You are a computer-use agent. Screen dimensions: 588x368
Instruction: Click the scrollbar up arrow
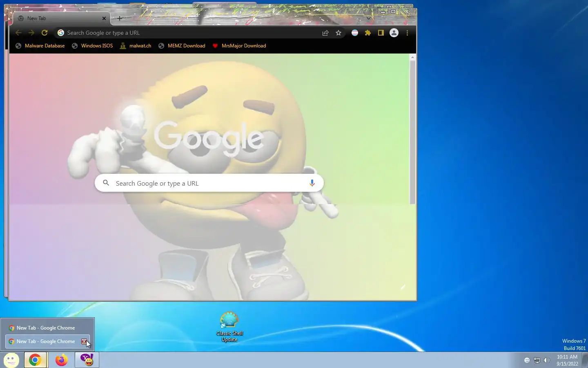(412, 57)
